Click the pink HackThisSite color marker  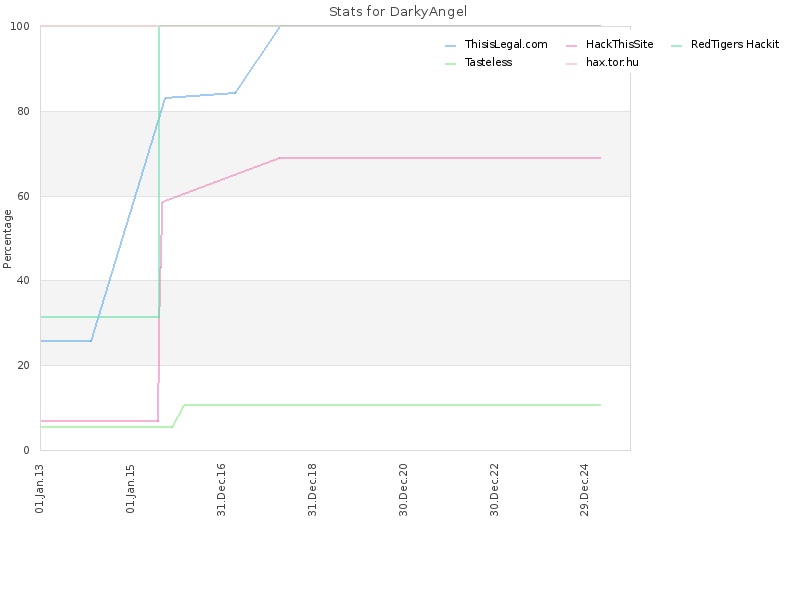click(x=571, y=46)
